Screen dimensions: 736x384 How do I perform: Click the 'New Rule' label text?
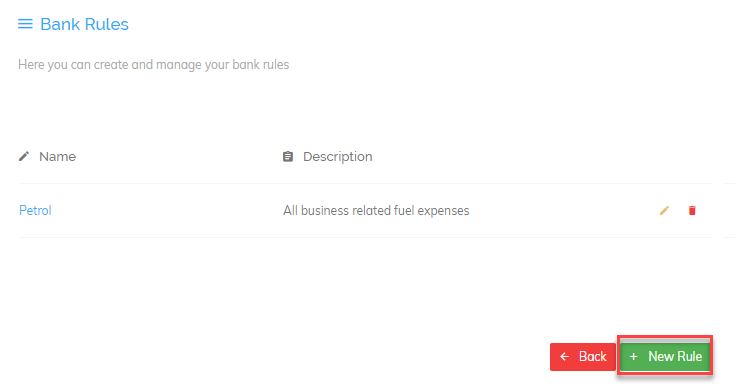point(675,357)
